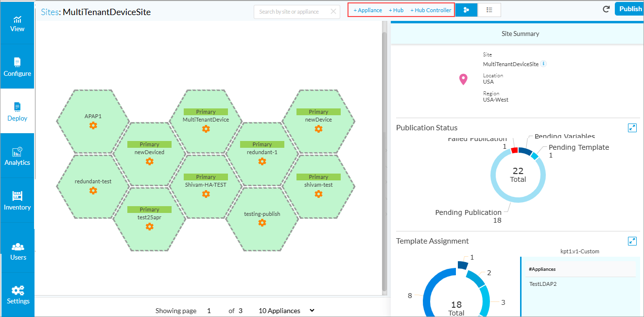Screen dimensions: 644x317
Task: Select the MultiTenantDevice appliance name
Action: pyautogui.click(x=206, y=120)
